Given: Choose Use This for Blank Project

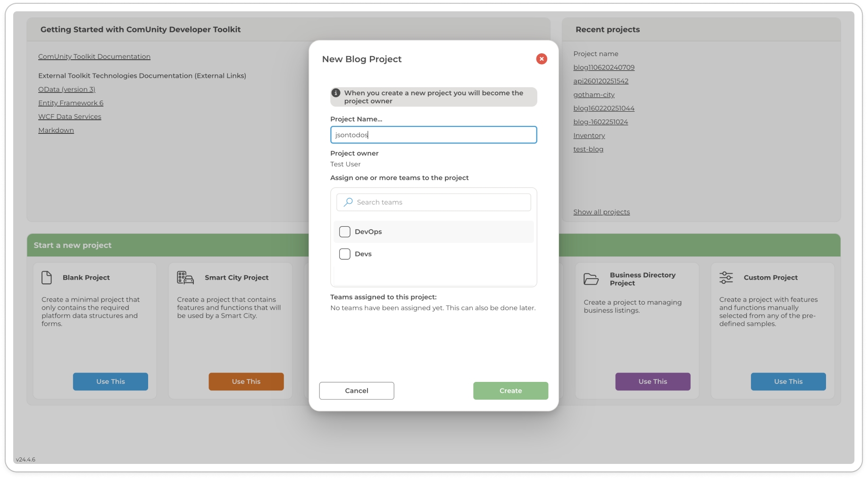Looking at the screenshot, I should (x=110, y=381).
